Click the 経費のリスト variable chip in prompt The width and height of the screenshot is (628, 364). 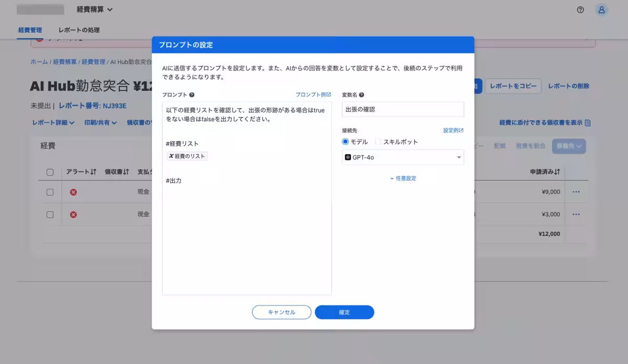click(x=187, y=155)
